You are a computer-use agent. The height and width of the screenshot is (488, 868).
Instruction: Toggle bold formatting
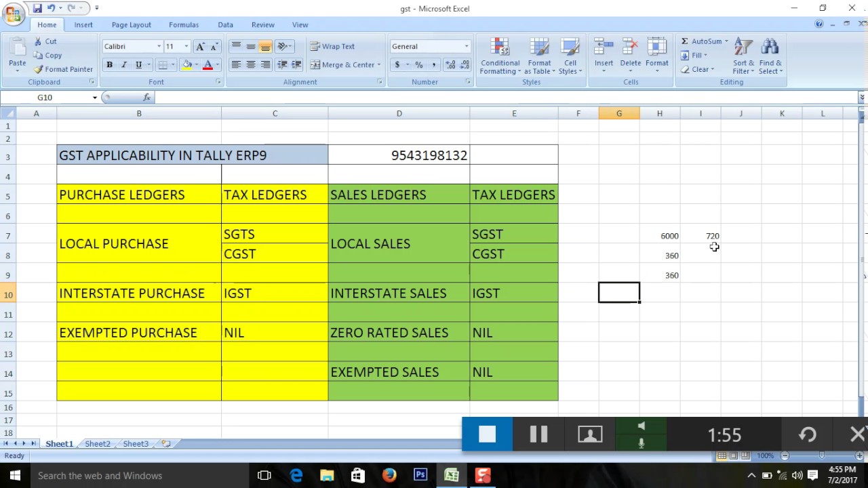(109, 64)
